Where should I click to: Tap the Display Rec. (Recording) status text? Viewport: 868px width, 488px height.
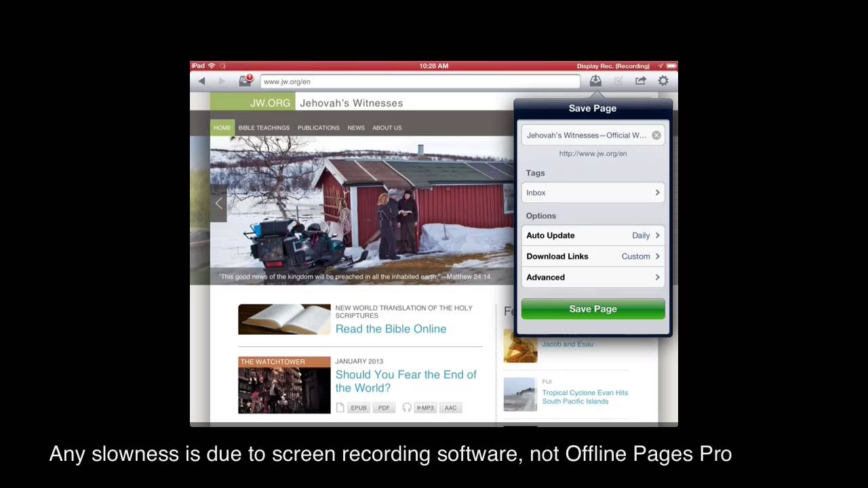(x=613, y=66)
